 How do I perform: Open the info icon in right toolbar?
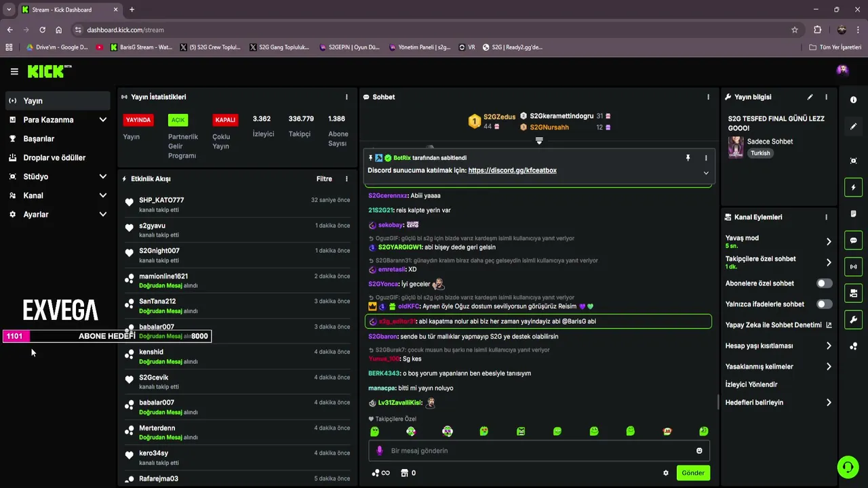pos(853,100)
